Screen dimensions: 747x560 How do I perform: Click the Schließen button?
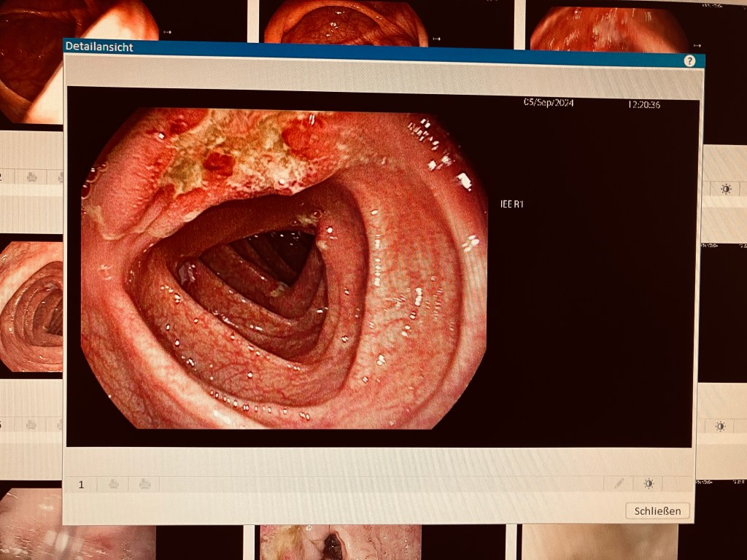(657, 511)
